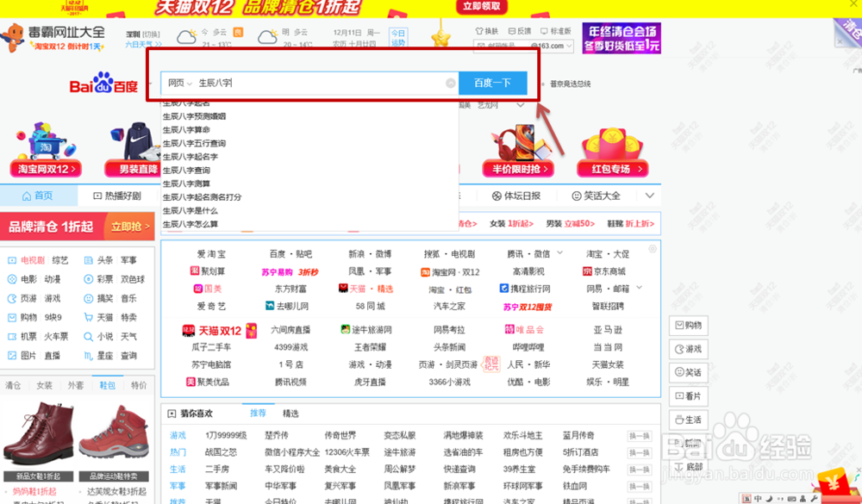862x504 pixels.
Task: Switch to 体坛日报 tab
Action: tap(515, 196)
